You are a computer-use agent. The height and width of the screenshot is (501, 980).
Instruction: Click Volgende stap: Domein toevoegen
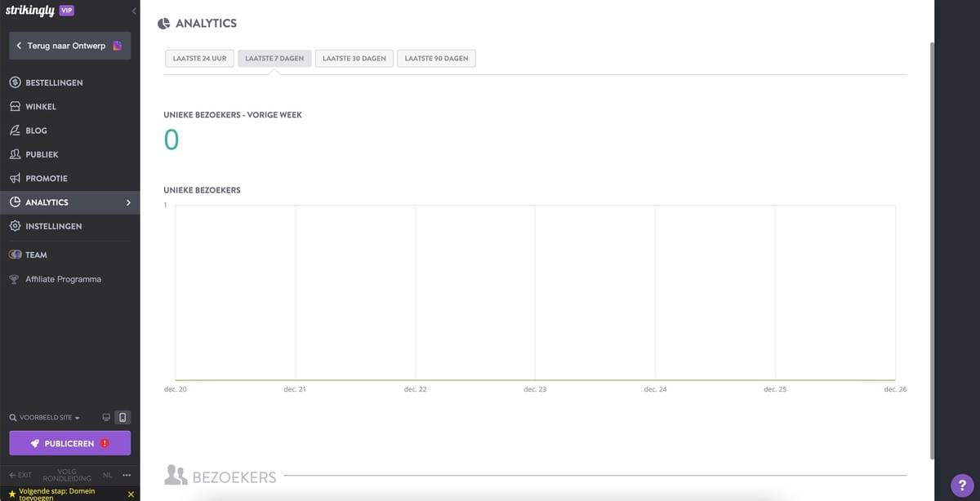[x=57, y=494]
